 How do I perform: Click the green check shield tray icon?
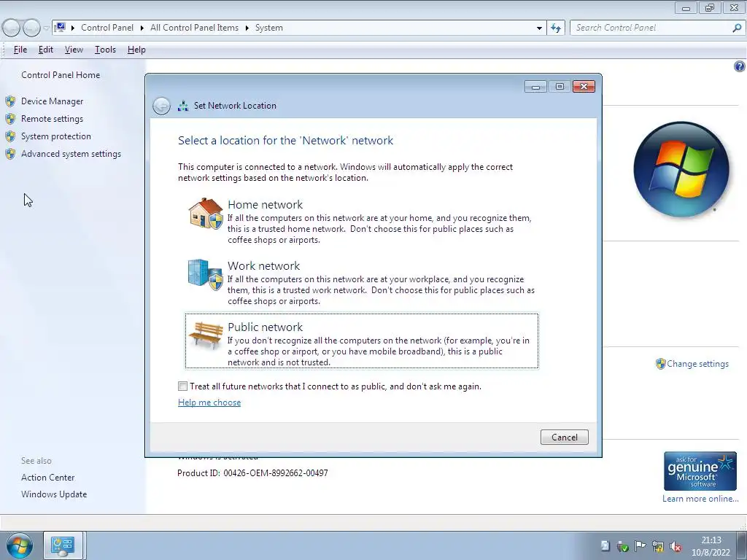(x=622, y=546)
